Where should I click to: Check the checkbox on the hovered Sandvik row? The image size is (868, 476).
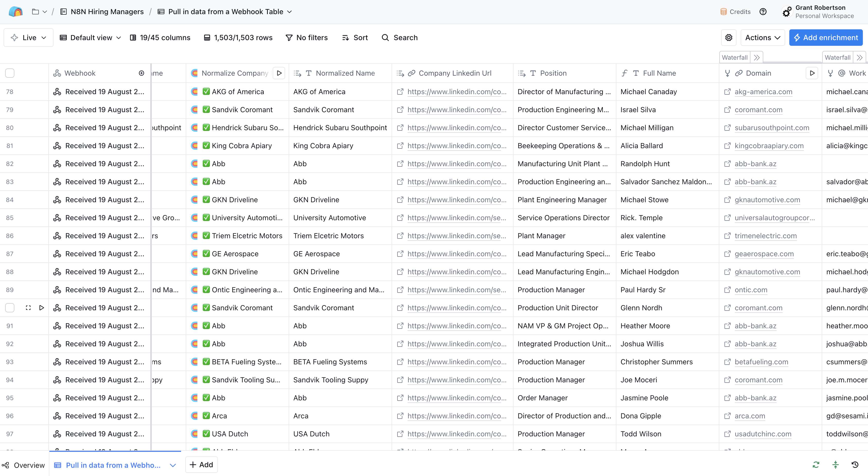coord(10,308)
